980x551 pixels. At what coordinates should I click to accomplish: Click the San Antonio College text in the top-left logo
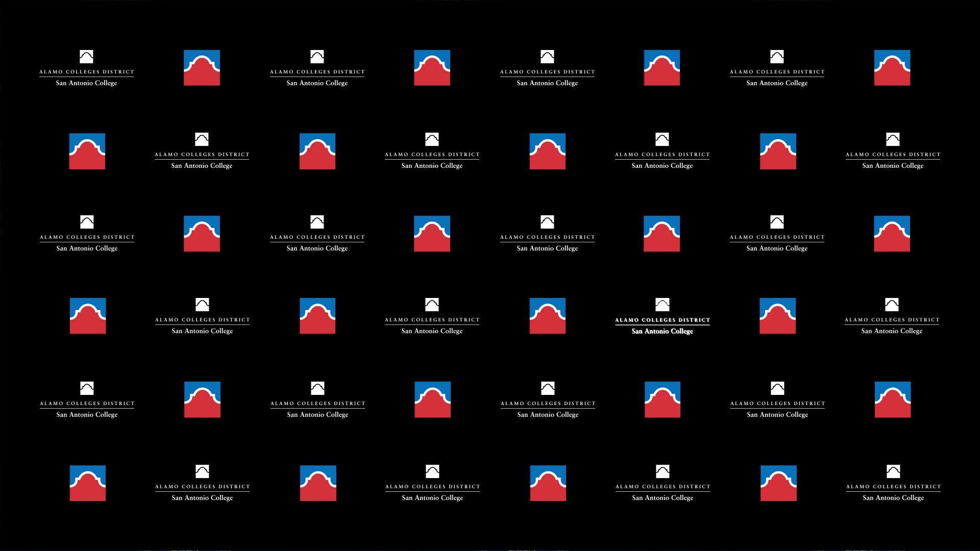(x=86, y=83)
